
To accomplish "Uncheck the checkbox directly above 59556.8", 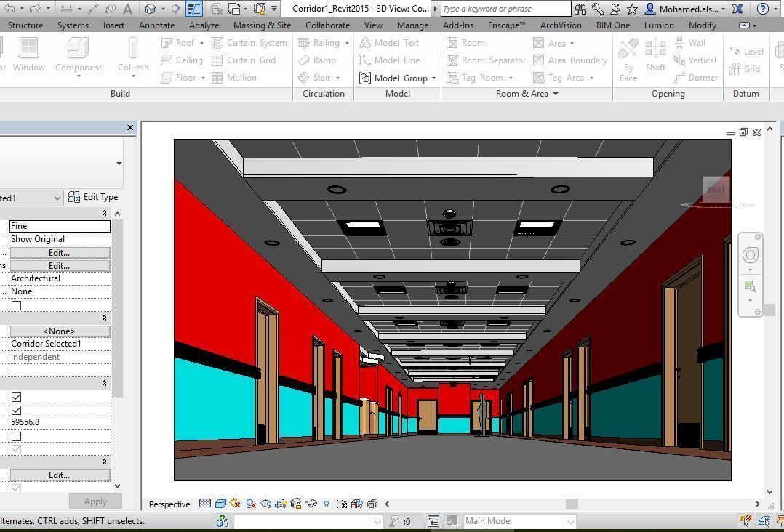I will 17,410.
